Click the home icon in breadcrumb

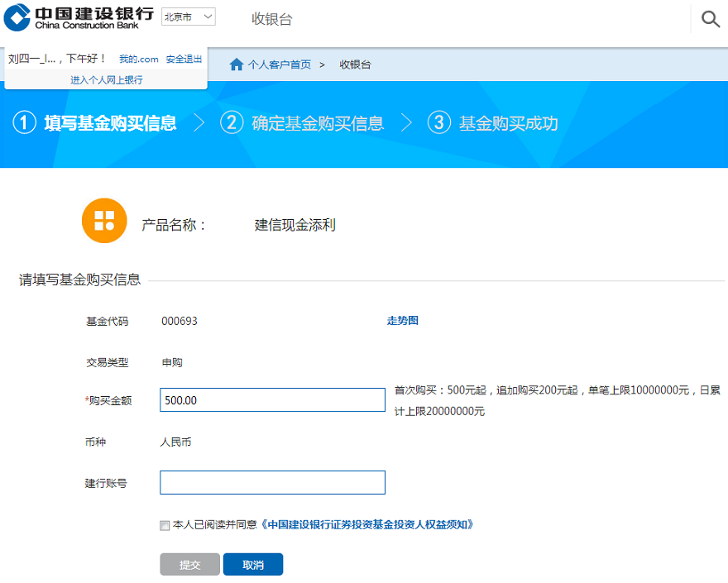point(237,65)
